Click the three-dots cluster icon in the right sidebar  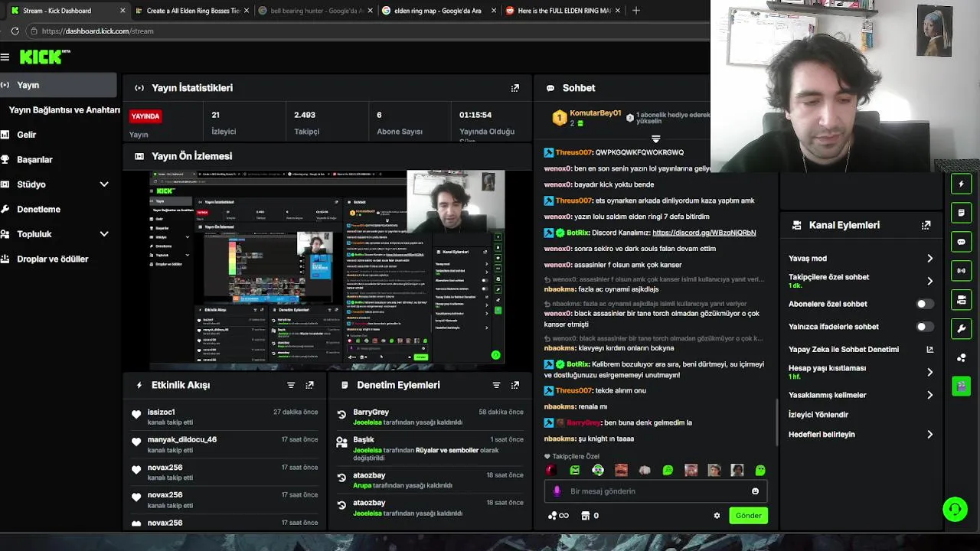[962, 357]
